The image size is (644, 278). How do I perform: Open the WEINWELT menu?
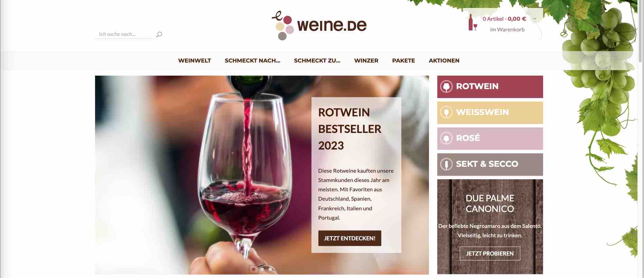point(195,60)
